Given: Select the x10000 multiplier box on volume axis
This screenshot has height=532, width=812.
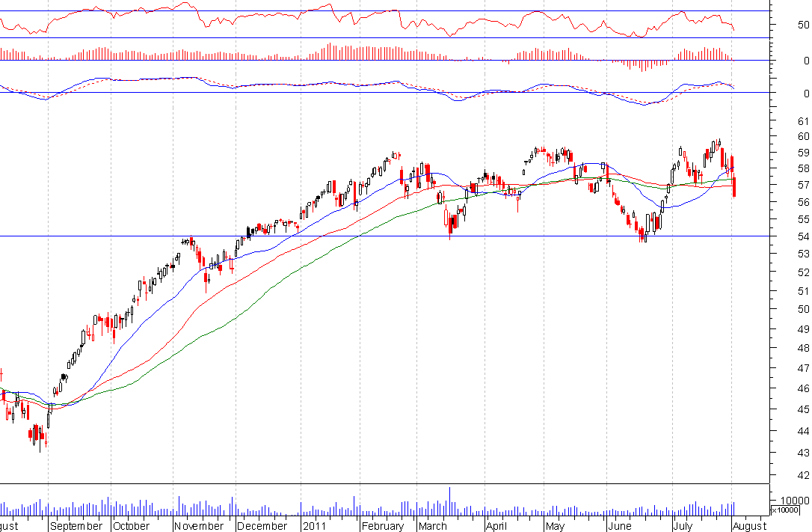Looking at the screenshot, I should pyautogui.click(x=785, y=510).
